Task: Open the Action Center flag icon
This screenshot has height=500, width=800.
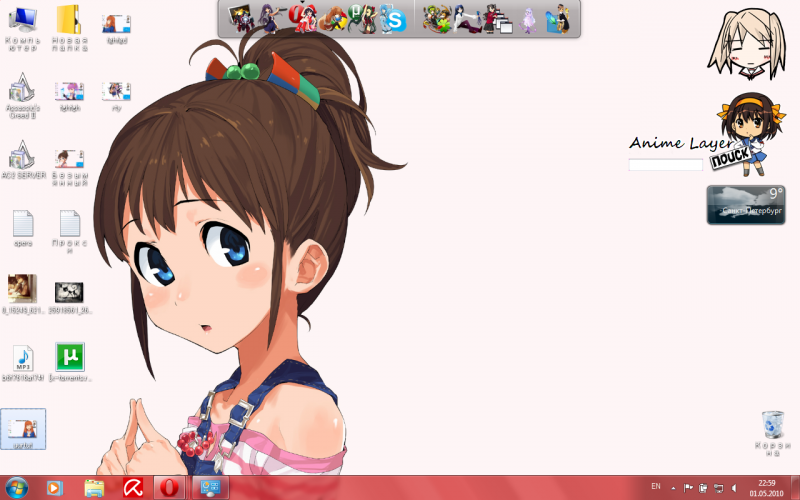Action: point(688,488)
